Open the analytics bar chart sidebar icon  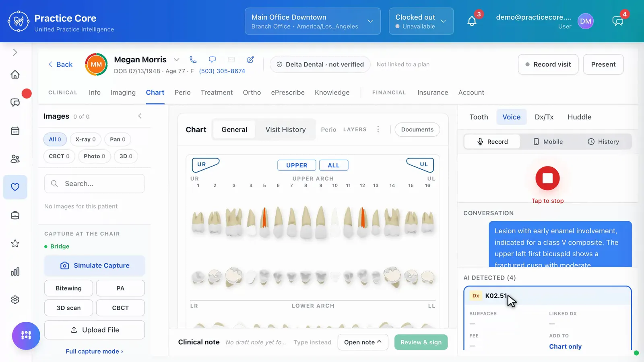tap(15, 271)
